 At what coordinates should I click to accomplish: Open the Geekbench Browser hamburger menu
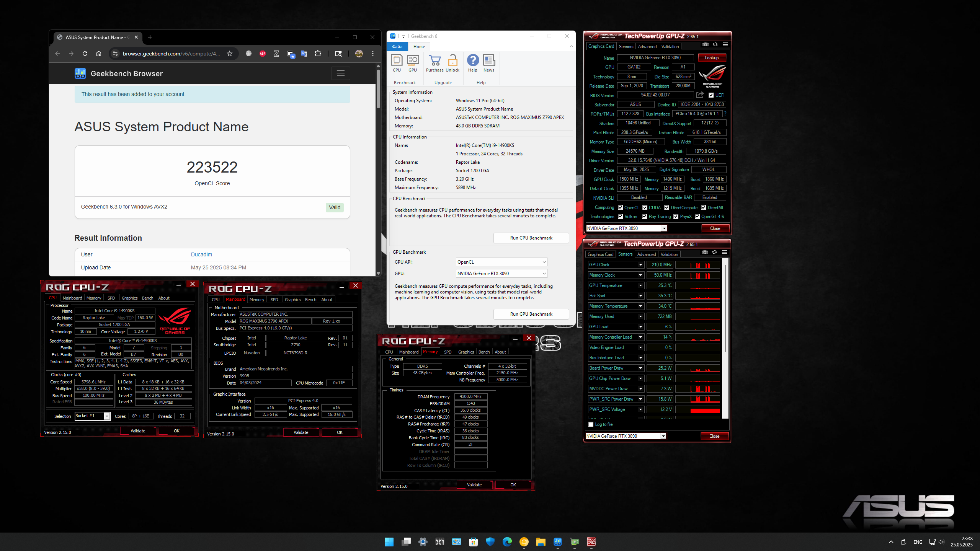(341, 73)
